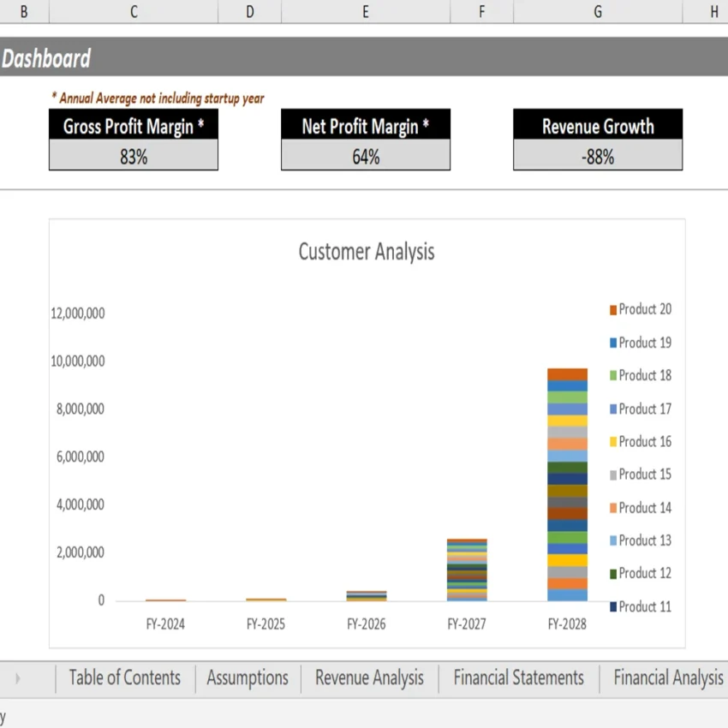Click the Product 19 legend swatch
Screen dimensions: 728x728
(610, 343)
